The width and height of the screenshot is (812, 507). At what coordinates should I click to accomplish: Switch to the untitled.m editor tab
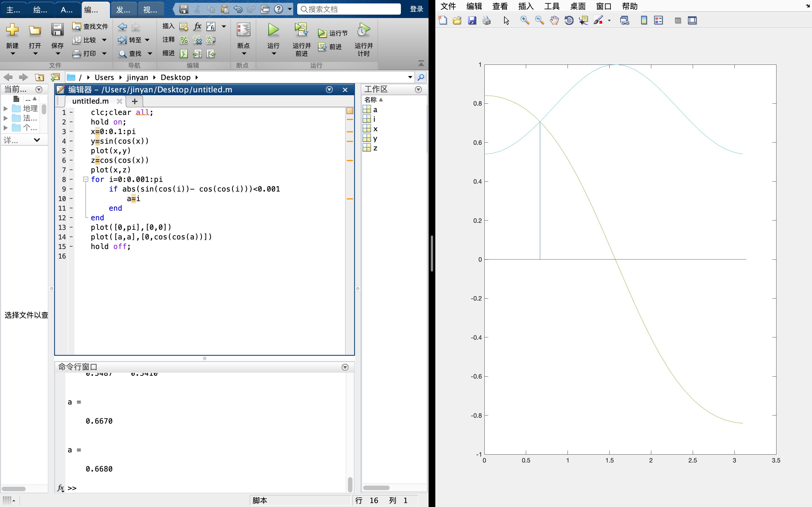[90, 101]
